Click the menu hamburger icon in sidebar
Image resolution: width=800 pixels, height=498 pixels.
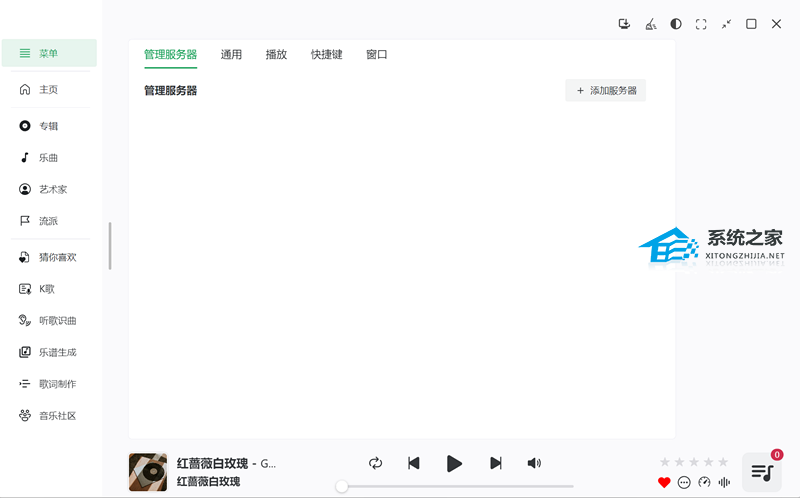click(24, 53)
